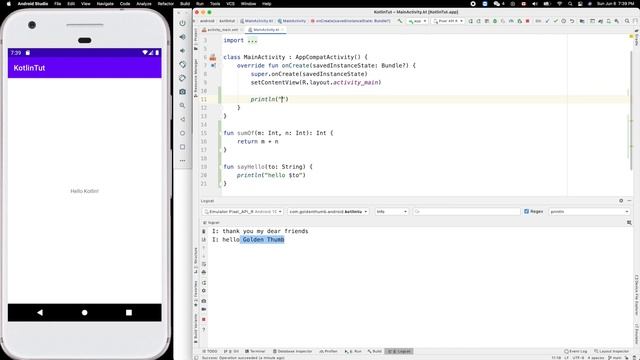Open the Navigate menu
Screen dimensions: 640x360
(x=105, y=4)
